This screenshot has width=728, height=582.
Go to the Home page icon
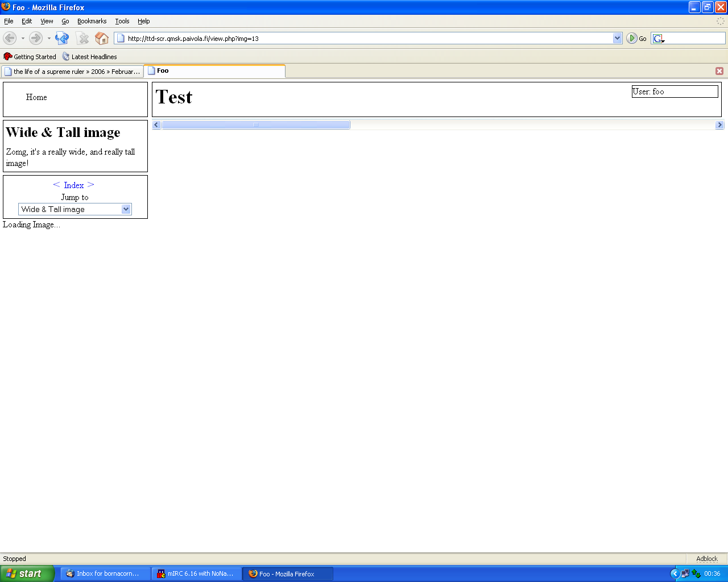pyautogui.click(x=102, y=38)
